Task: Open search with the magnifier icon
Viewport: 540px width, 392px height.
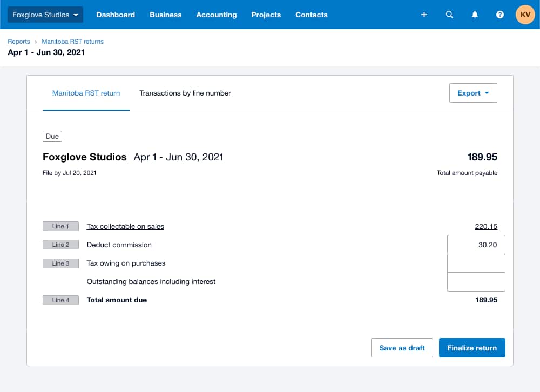Action: 449,15
